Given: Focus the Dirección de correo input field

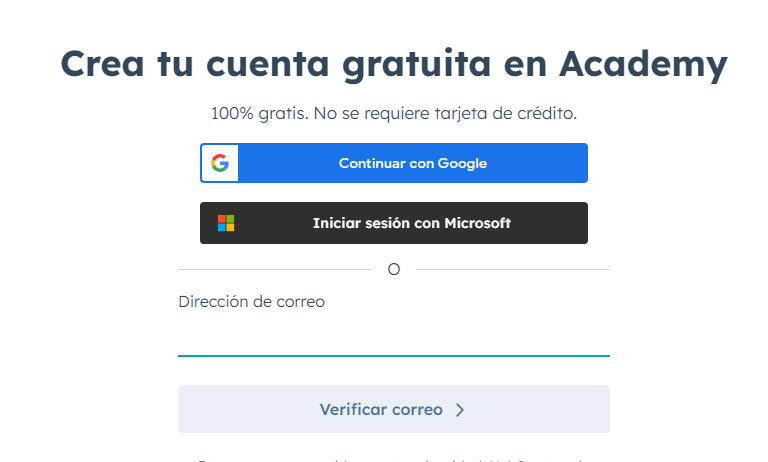Looking at the screenshot, I should pos(394,337).
